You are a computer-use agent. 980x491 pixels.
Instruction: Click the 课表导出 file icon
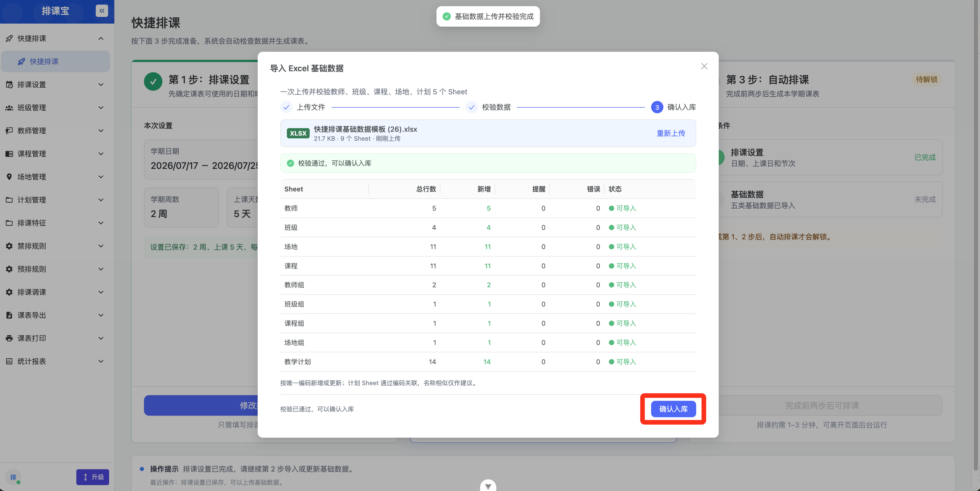9,315
